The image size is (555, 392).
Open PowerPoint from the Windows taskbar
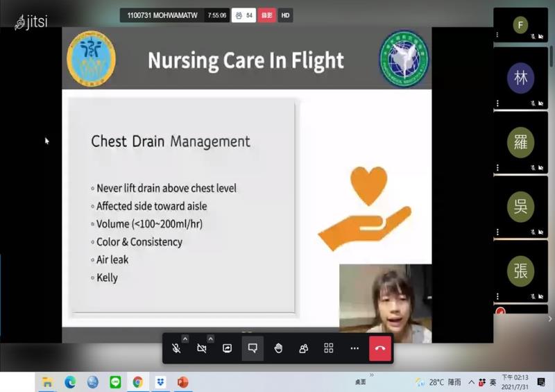(183, 382)
